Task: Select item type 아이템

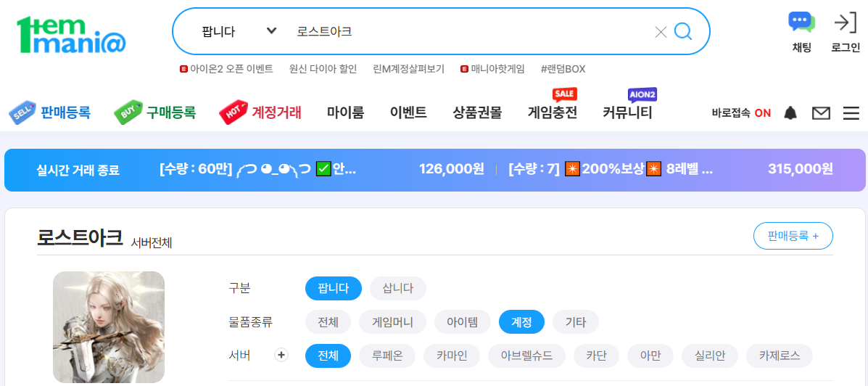Action: tap(463, 321)
